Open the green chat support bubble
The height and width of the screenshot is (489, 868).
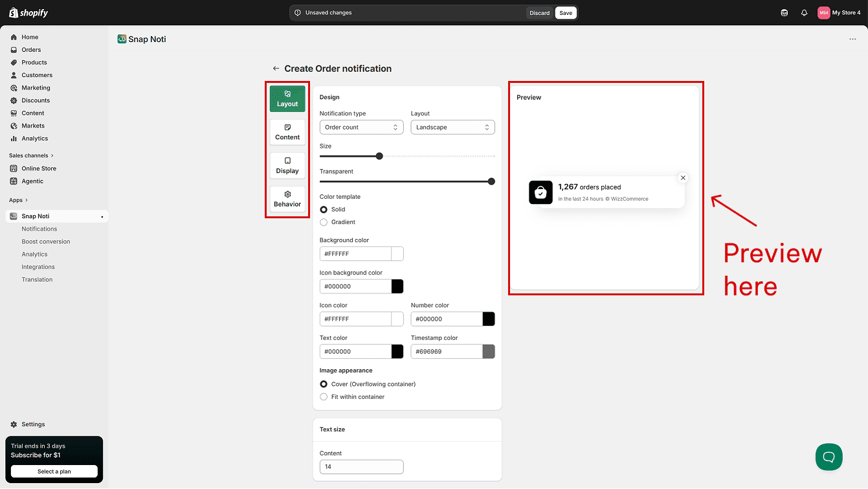click(829, 457)
